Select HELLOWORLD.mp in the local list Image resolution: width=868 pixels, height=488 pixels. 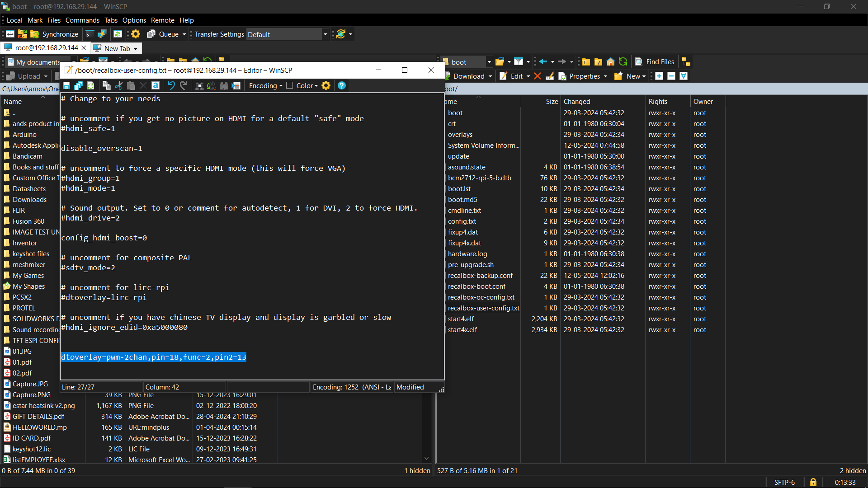point(39,427)
